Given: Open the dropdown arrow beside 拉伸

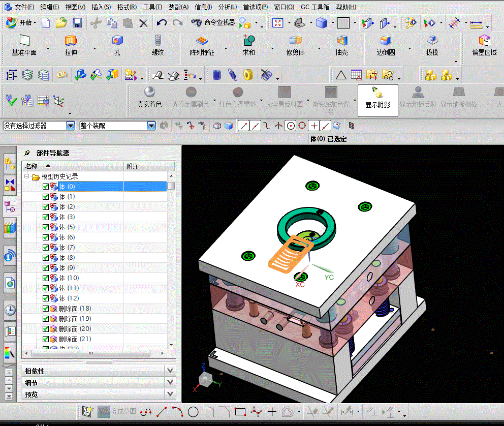Looking at the screenshot, I should [x=94, y=49].
